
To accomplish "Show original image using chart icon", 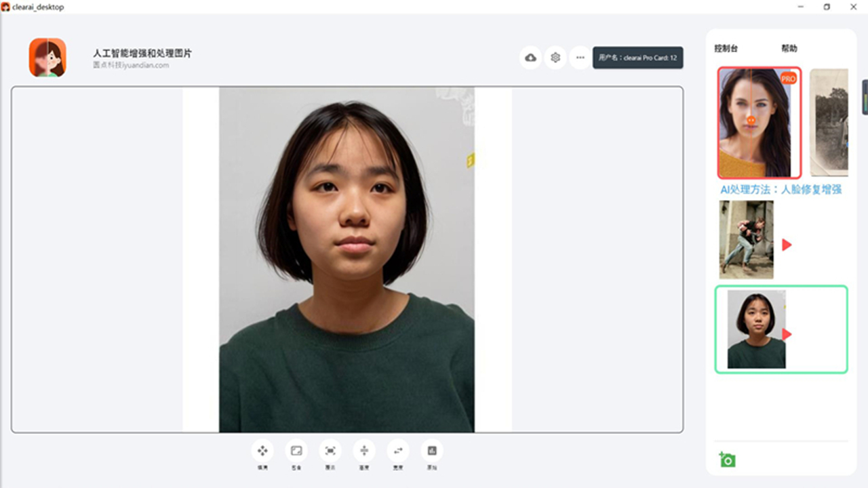I will click(x=432, y=451).
